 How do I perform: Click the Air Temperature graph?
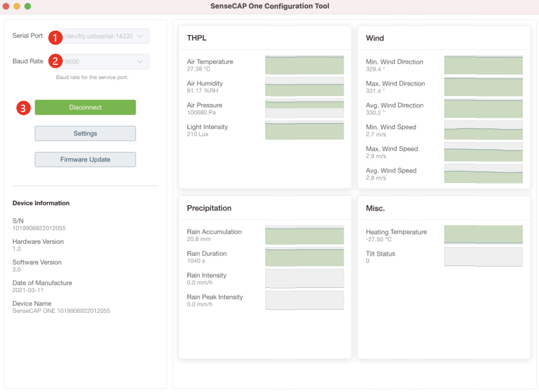click(304, 65)
